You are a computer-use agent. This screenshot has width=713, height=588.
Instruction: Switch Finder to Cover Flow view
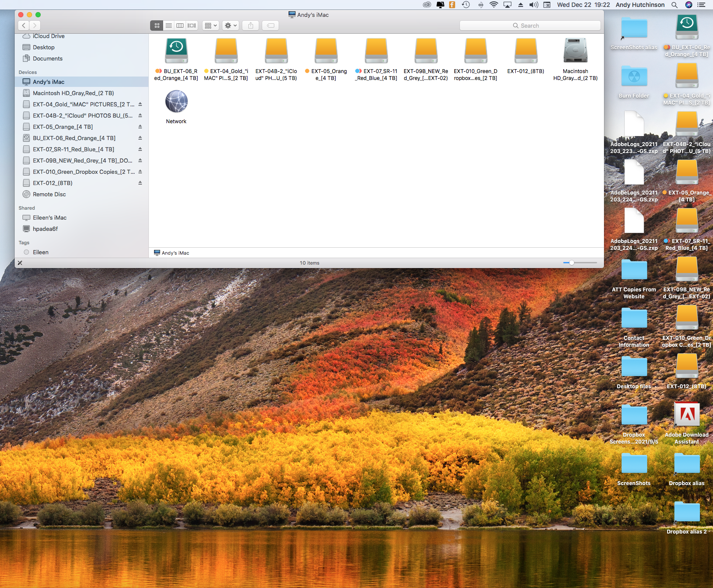point(192,26)
